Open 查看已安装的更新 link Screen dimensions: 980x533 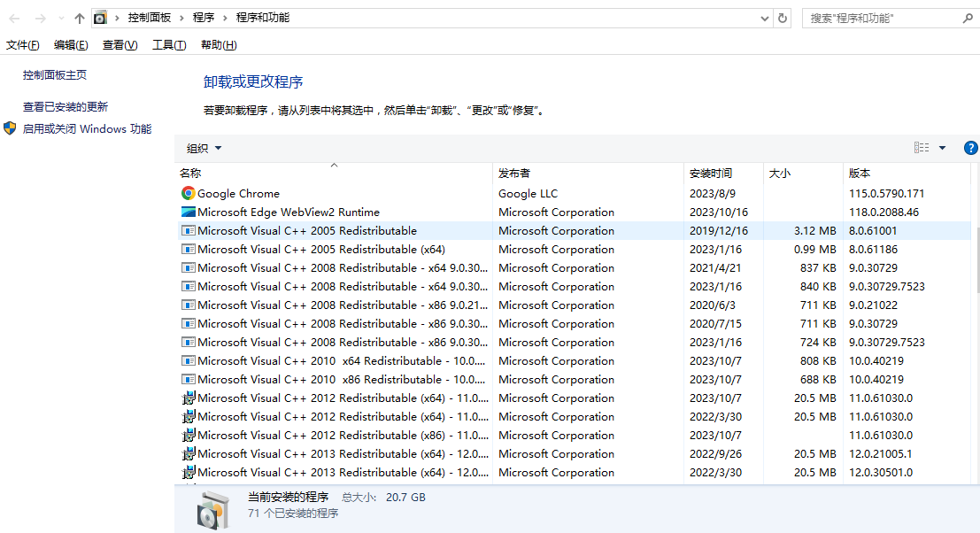pyautogui.click(x=66, y=107)
